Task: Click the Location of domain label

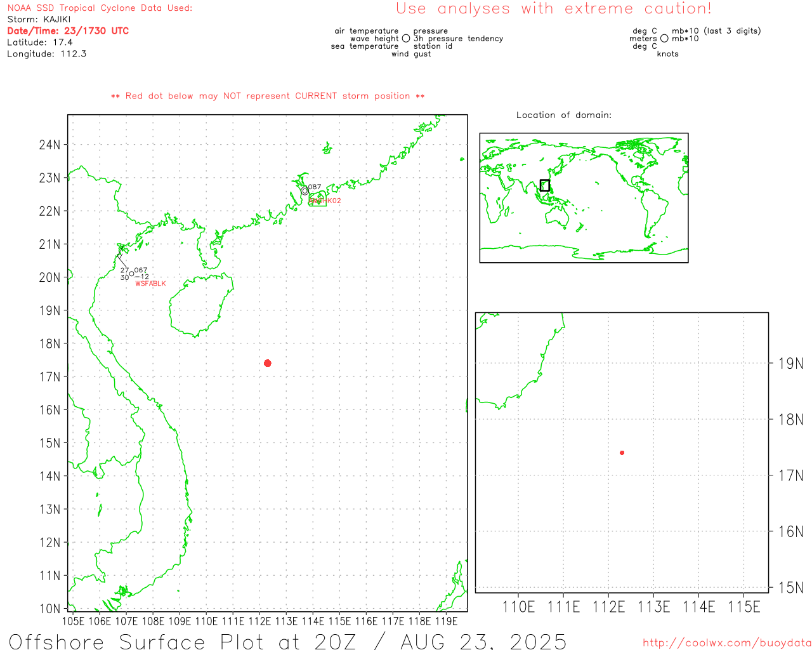Action: 564,115
